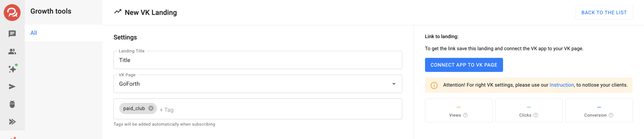This screenshot has height=139, width=644.
Task: Open the chat messages sidebar icon
Action: pyautogui.click(x=12, y=34)
